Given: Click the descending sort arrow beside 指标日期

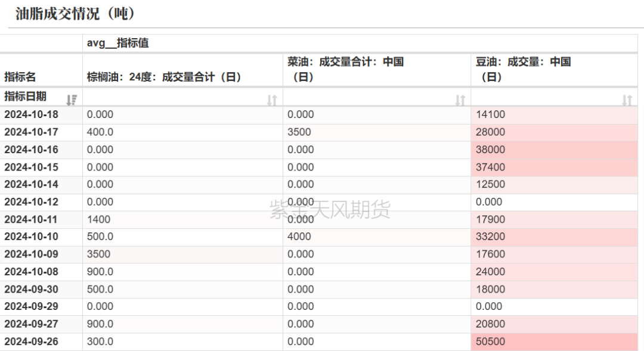Looking at the screenshot, I should pyautogui.click(x=70, y=99).
